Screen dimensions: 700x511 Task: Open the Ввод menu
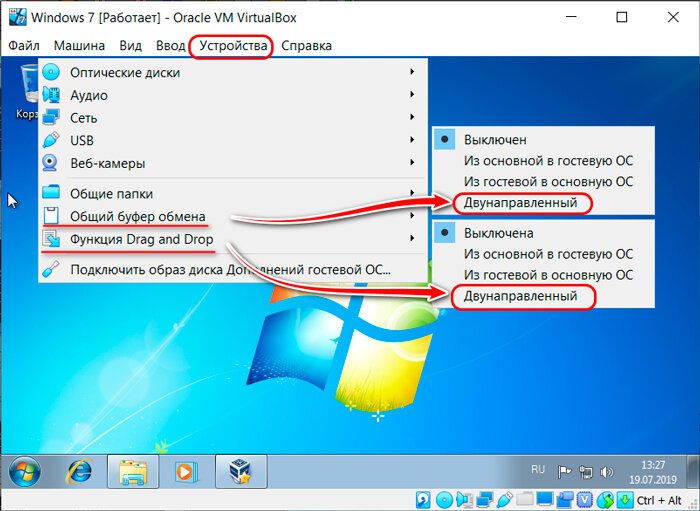click(171, 46)
